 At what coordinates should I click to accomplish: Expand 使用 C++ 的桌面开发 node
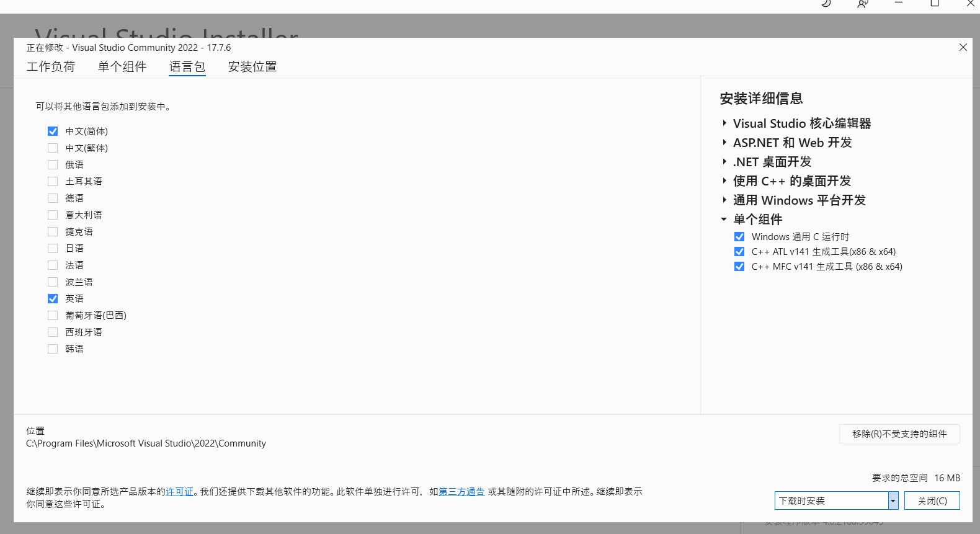(x=724, y=181)
